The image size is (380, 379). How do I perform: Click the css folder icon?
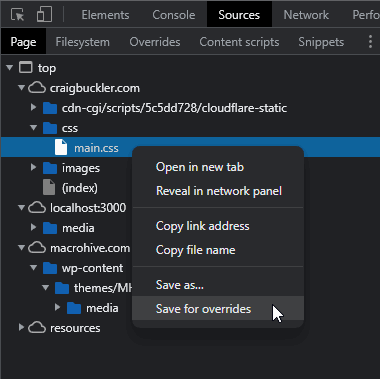coord(50,128)
